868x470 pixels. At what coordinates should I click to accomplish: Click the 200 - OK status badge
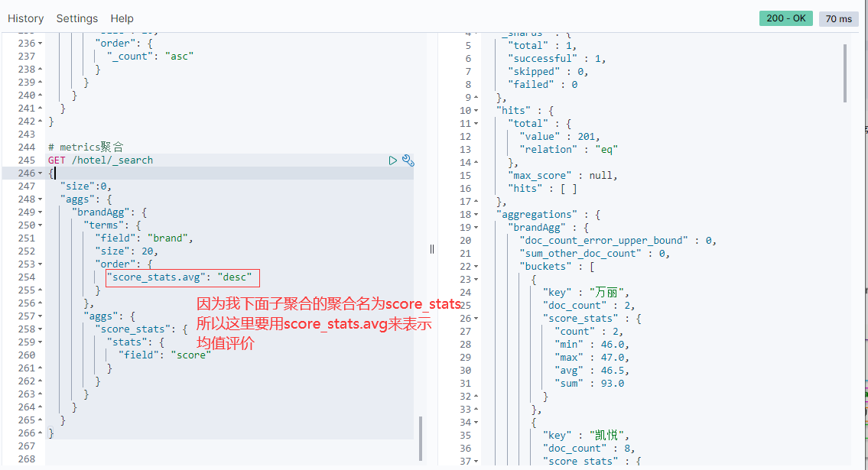pyautogui.click(x=785, y=18)
